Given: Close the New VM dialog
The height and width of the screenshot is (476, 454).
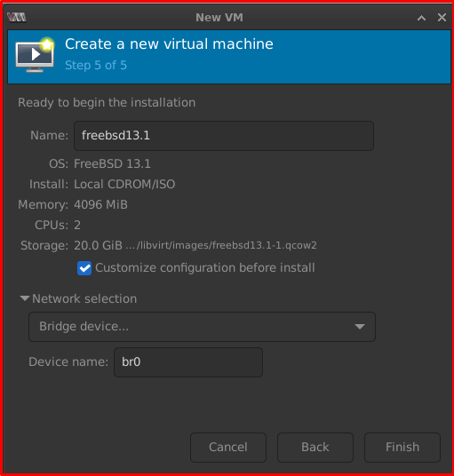Looking at the screenshot, I should (x=442, y=17).
